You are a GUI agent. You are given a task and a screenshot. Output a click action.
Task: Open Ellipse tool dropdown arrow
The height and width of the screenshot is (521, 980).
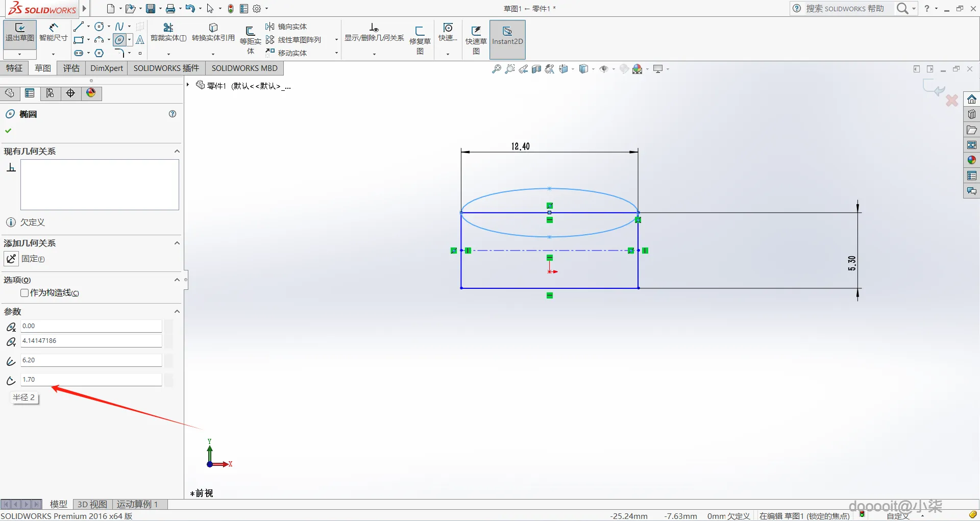click(129, 40)
